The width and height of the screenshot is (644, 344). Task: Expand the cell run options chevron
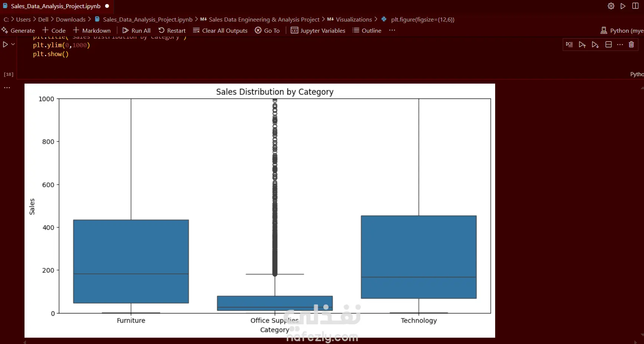[13, 44]
